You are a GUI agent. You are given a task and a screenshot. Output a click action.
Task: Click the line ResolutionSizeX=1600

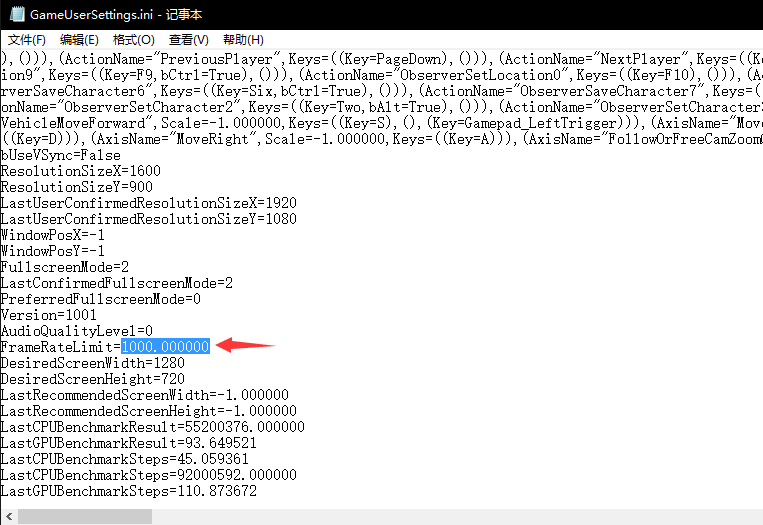(x=80, y=171)
